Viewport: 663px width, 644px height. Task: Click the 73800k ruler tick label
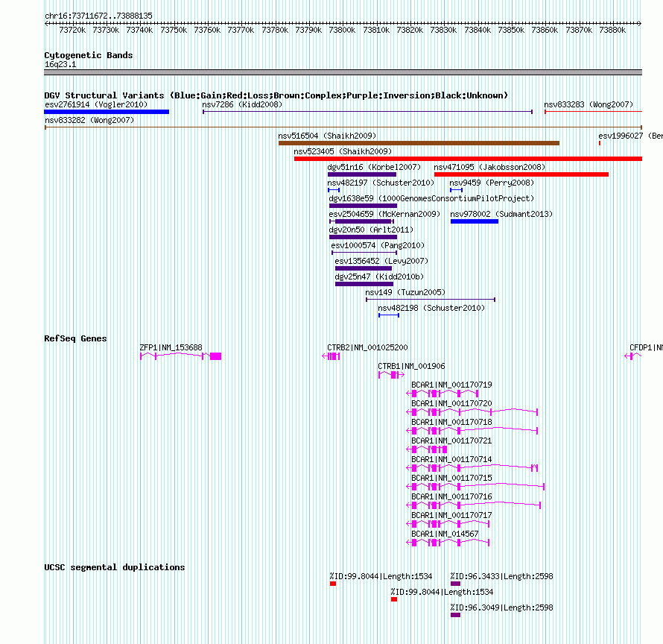[x=342, y=30]
